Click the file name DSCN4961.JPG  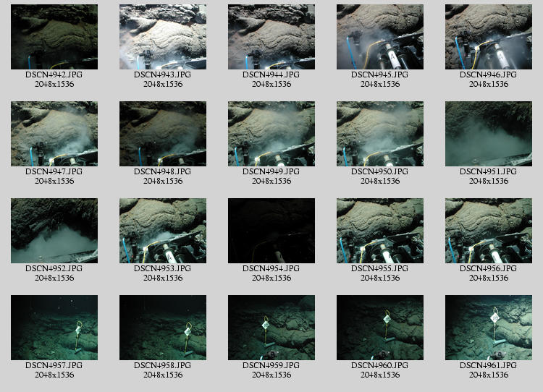coord(489,365)
